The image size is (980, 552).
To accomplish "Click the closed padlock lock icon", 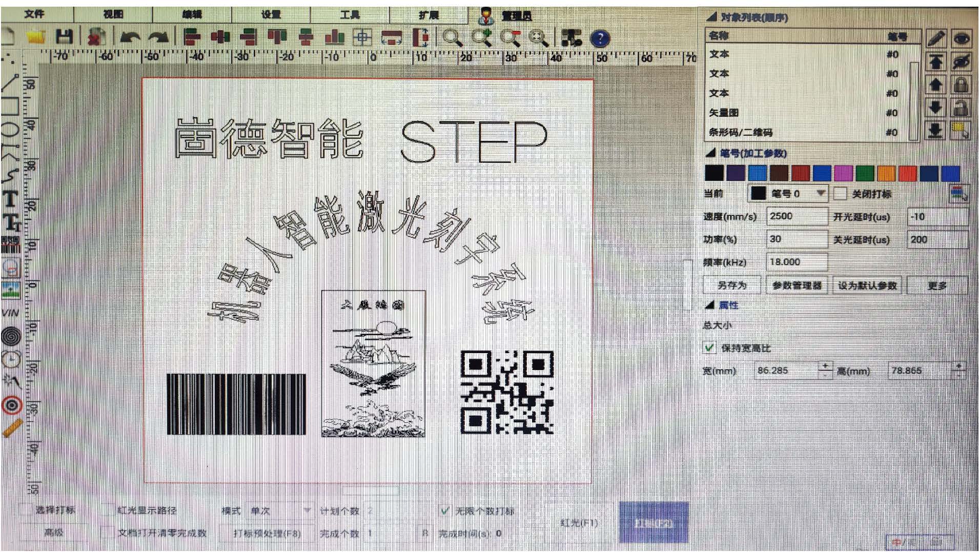I will click(x=961, y=85).
